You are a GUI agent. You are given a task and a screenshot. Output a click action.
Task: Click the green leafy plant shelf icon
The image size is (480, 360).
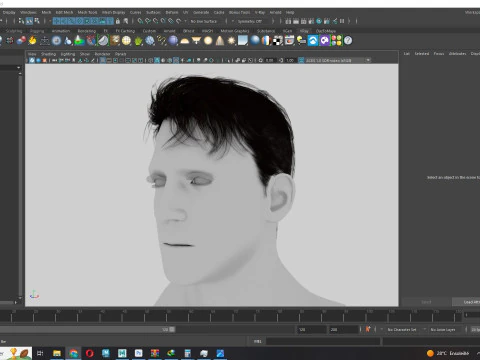pos(138,41)
